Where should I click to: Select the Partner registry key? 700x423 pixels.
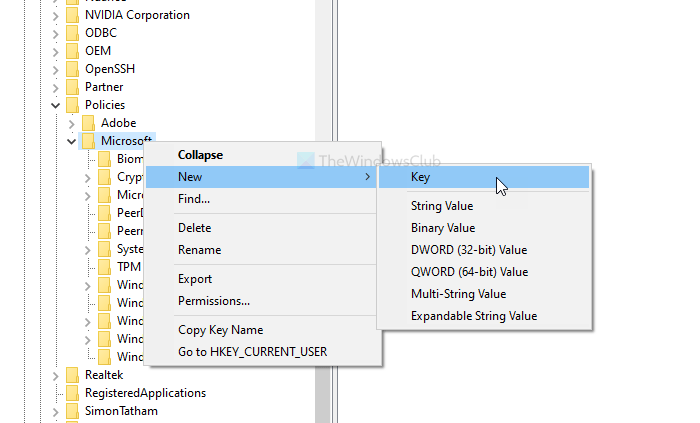click(x=105, y=87)
